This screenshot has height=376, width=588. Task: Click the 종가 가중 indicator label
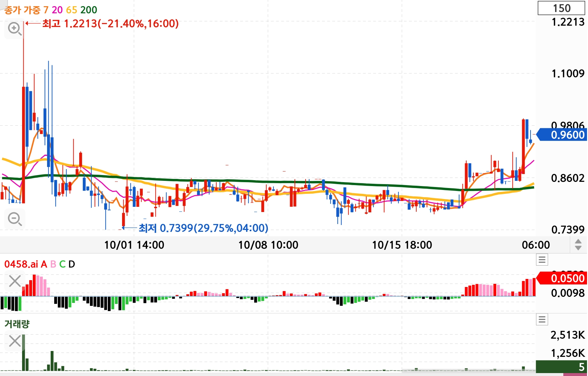(x=22, y=10)
